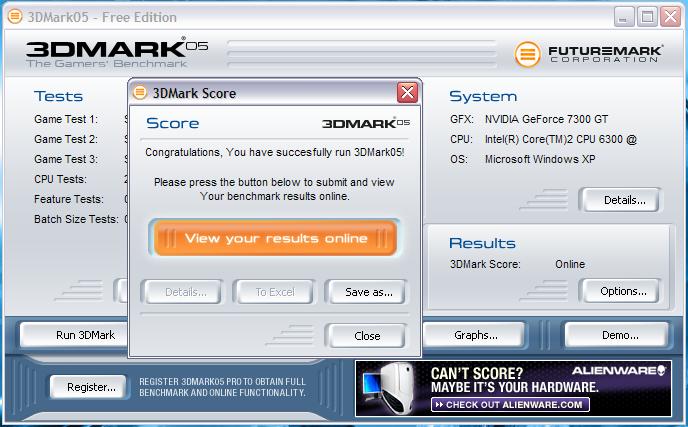
Task: Click the 'NVIDIA GeForce 7300 GT' text
Action: [x=546, y=119]
